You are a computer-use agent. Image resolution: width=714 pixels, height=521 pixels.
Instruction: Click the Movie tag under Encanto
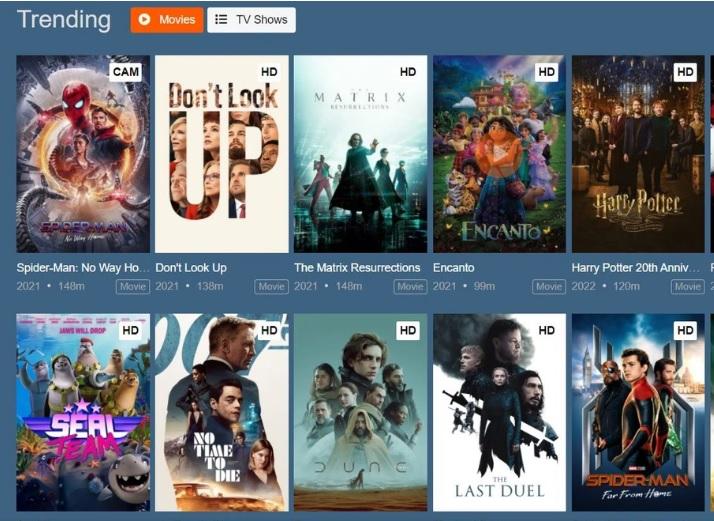(x=549, y=286)
